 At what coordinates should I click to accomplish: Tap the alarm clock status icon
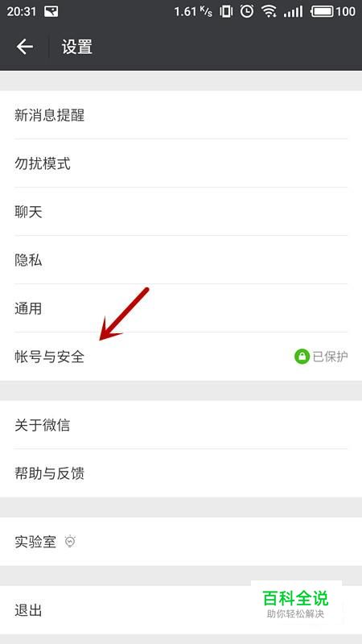pos(247,11)
